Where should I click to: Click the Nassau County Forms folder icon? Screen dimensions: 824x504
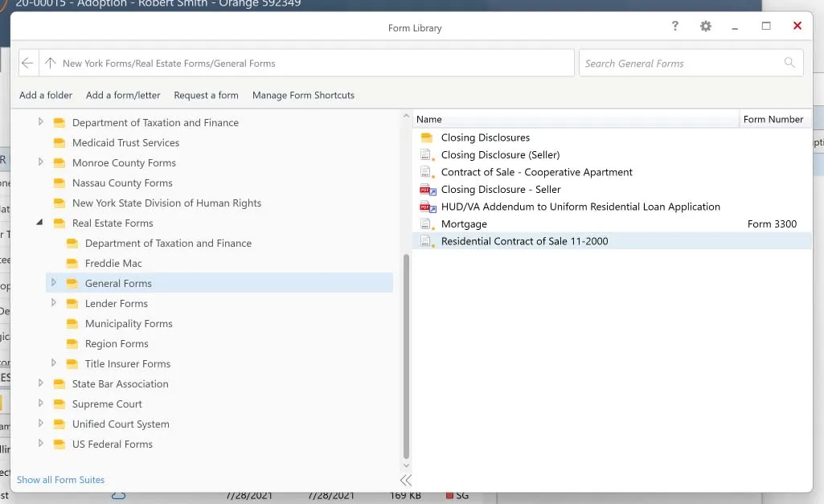tap(59, 183)
